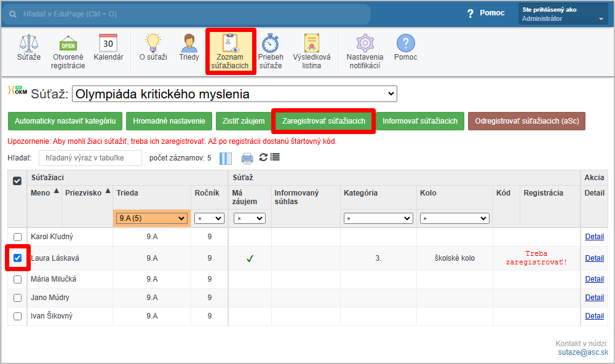
Task: Check the box for Ivan Šikovný
Action: tap(17, 316)
